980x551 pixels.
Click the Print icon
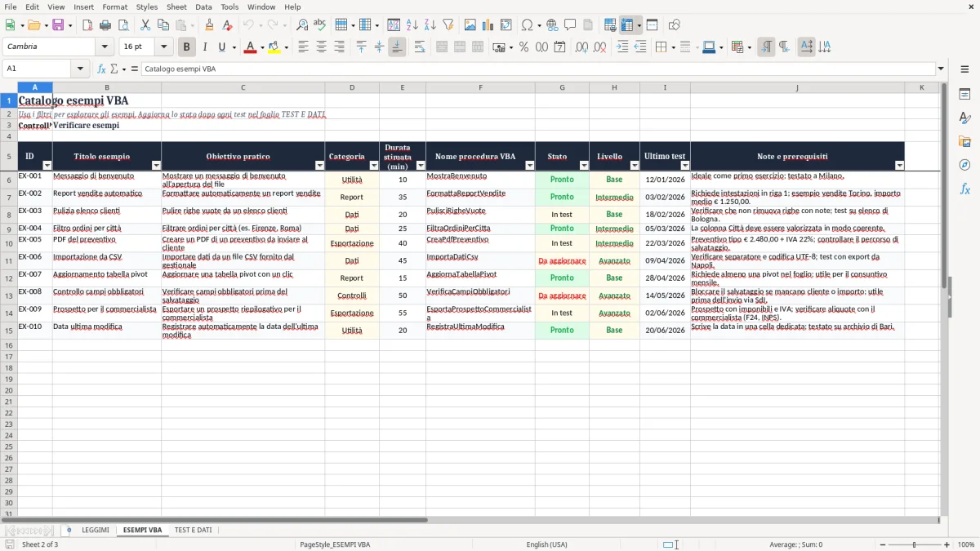point(105,25)
